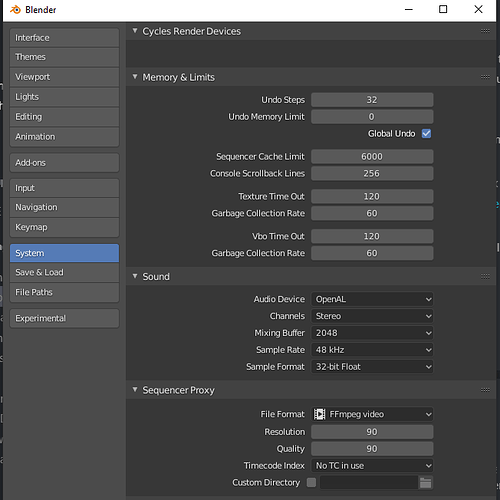500x500 pixels.
Task: Open the Sample Rate dropdown showing 48 kHz
Action: pos(372,350)
